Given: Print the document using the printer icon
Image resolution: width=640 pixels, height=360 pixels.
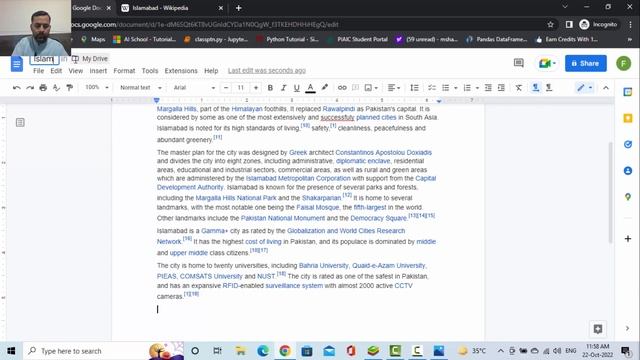Looking at the screenshot, I should (x=43, y=88).
